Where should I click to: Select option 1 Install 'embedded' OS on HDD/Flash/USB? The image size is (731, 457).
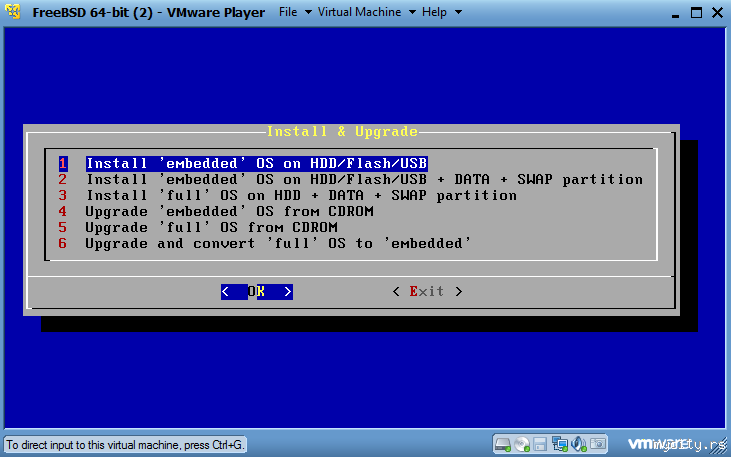pyautogui.click(x=243, y=163)
